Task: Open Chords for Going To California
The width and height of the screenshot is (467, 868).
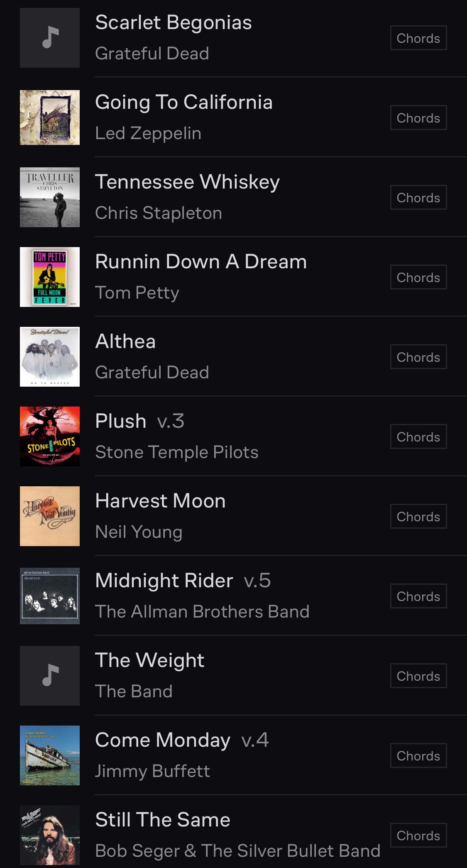Action: pos(418,118)
